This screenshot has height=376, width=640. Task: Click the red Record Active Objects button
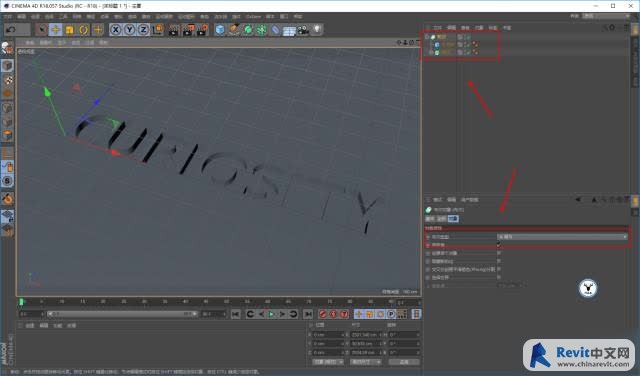322,314
